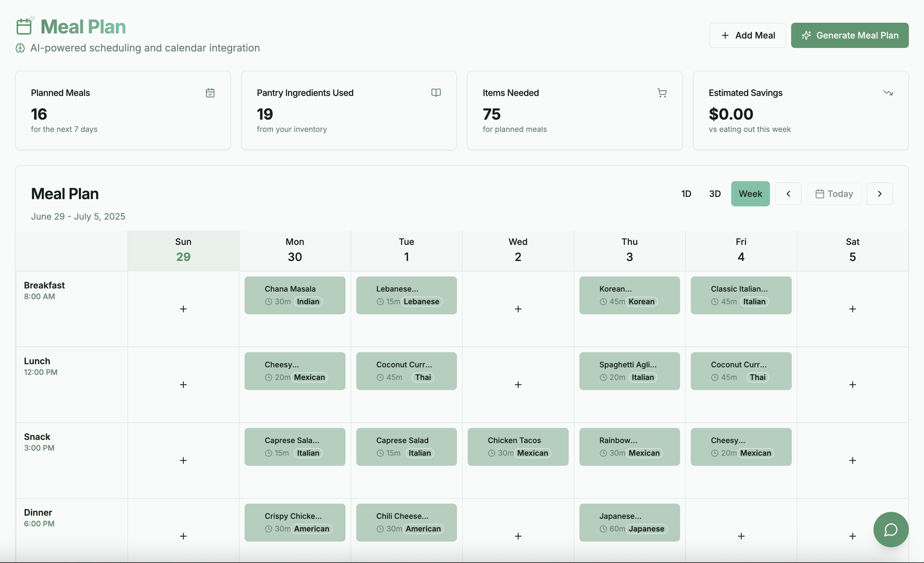Click the shopping cart icon in Items Needed
924x563 pixels.
(x=662, y=93)
